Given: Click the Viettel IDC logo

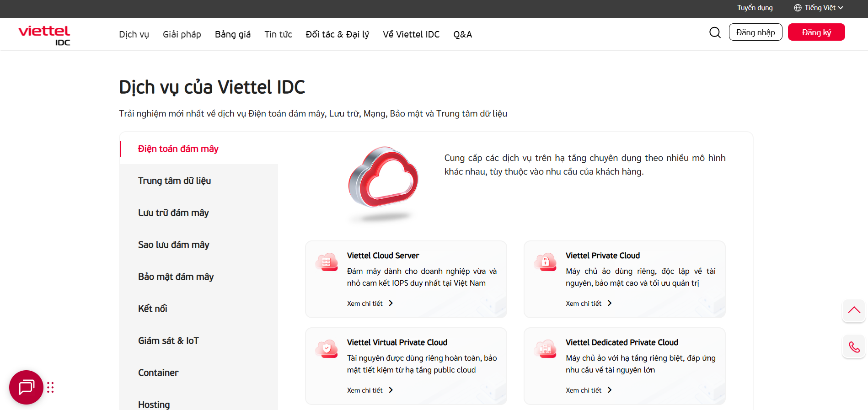Looking at the screenshot, I should (44, 35).
